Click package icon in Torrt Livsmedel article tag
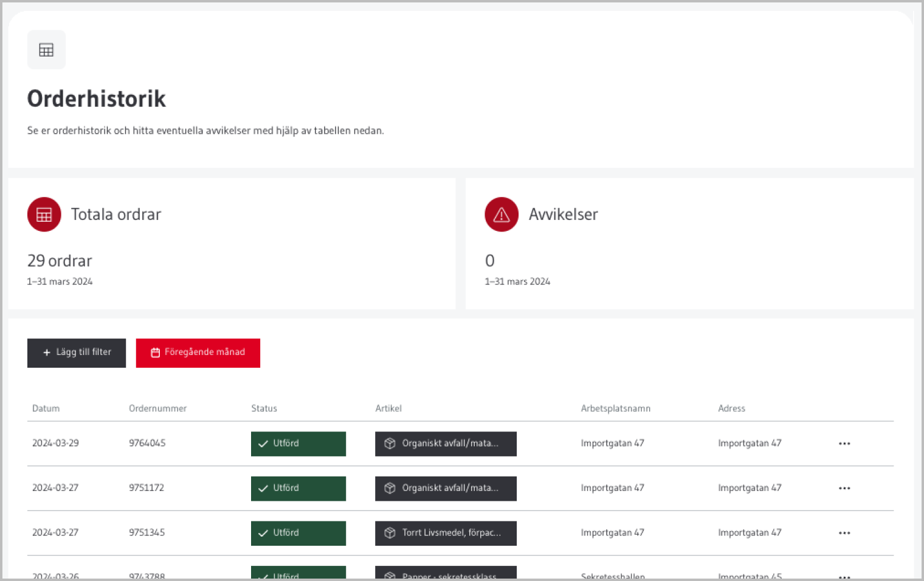This screenshot has width=924, height=581. click(390, 533)
